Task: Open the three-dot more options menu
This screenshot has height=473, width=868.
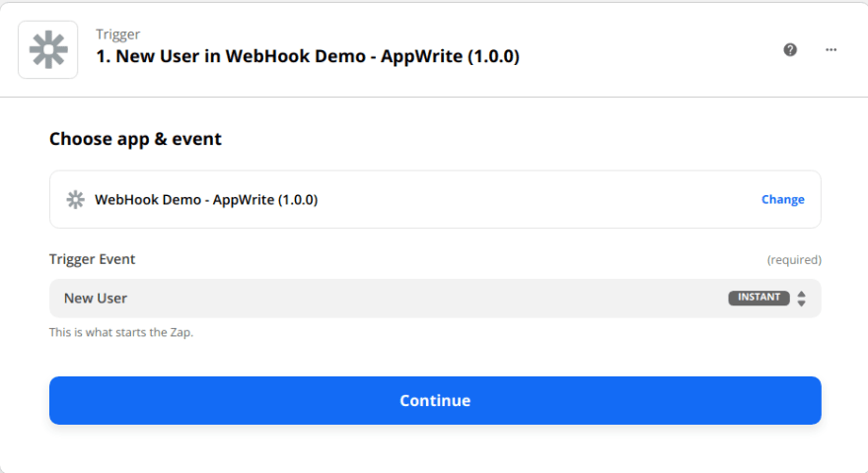Action: point(831,50)
